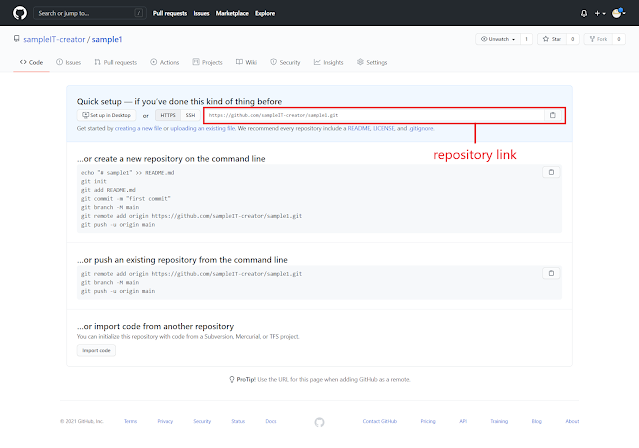Open the footer Privacy link
639x448 pixels.
(165, 422)
